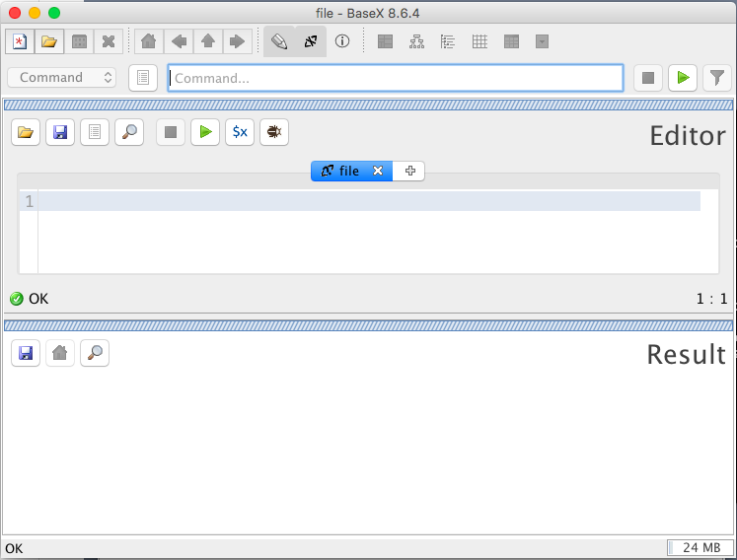Click the green OK status icon in the Editor
Image resolution: width=737 pixels, height=560 pixels.
tap(17, 299)
